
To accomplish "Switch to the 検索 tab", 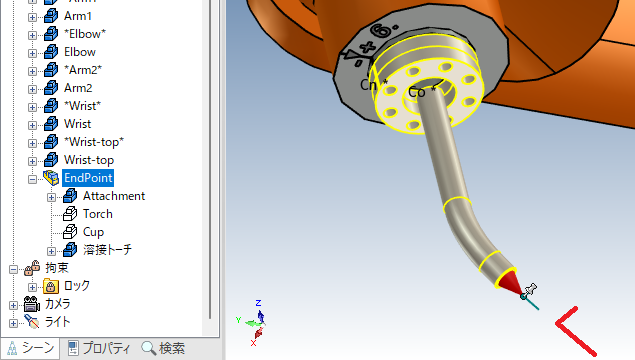I will pos(163,348).
